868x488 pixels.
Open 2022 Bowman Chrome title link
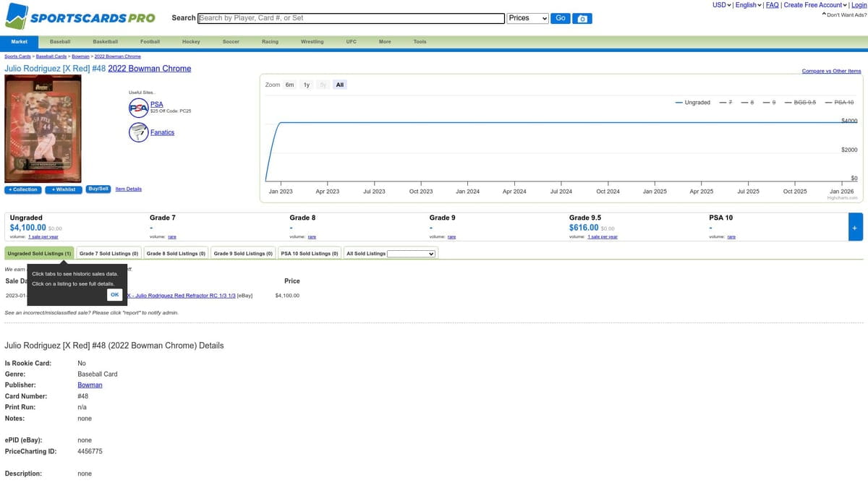point(150,69)
